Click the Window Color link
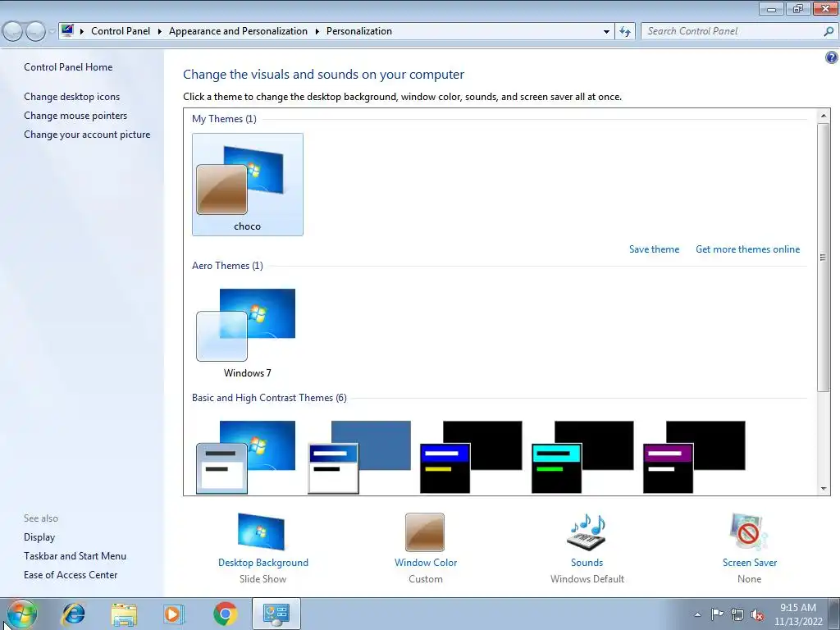This screenshot has height=630, width=840. tap(426, 563)
